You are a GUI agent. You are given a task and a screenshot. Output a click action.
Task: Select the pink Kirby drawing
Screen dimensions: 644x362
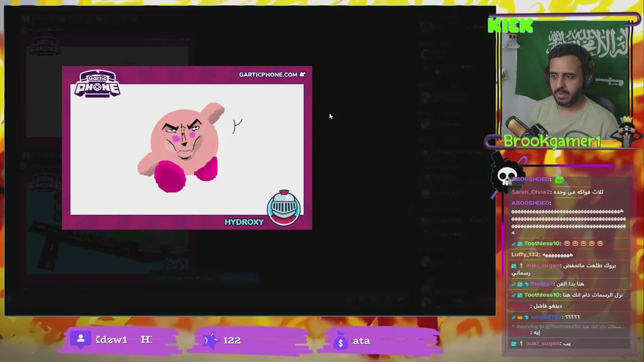(x=182, y=148)
